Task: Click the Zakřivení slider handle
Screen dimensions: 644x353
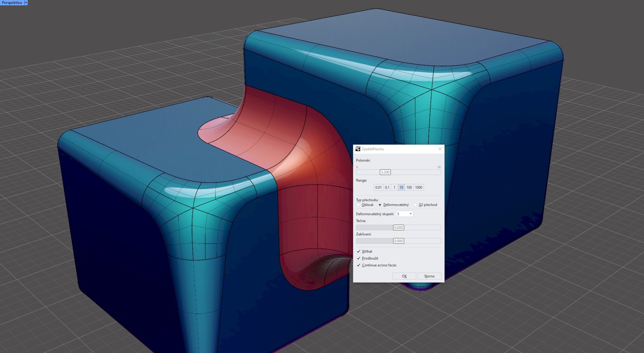Action: (x=398, y=241)
